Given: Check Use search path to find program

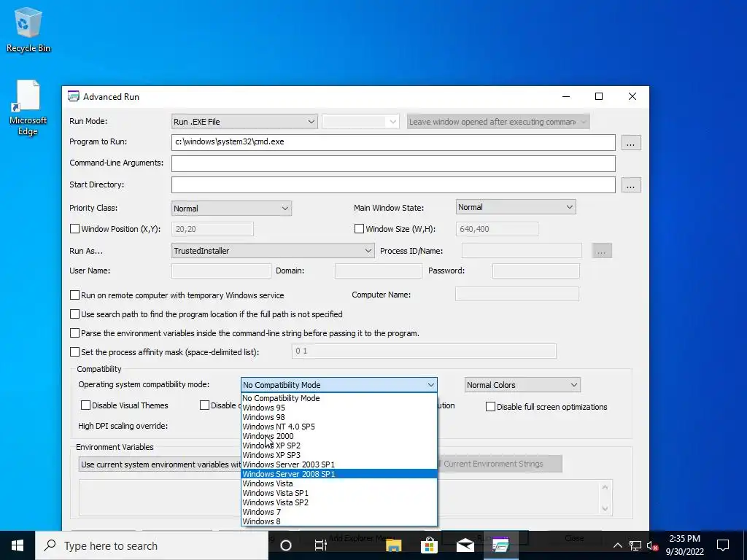Looking at the screenshot, I should point(75,314).
